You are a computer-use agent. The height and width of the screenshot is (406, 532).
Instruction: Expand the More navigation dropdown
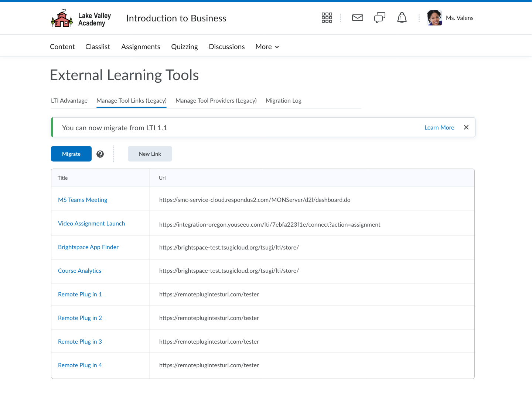click(x=267, y=47)
